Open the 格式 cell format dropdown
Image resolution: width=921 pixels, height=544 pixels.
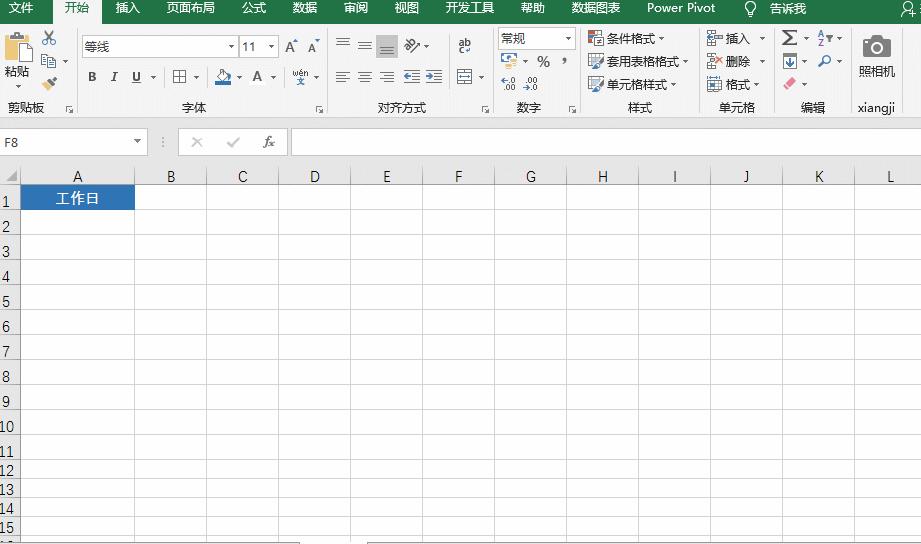click(733, 85)
